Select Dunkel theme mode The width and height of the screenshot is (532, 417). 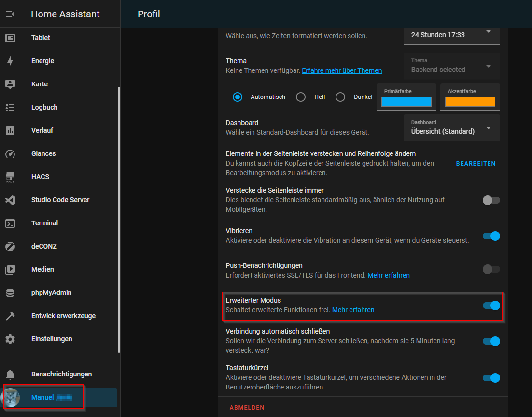340,97
